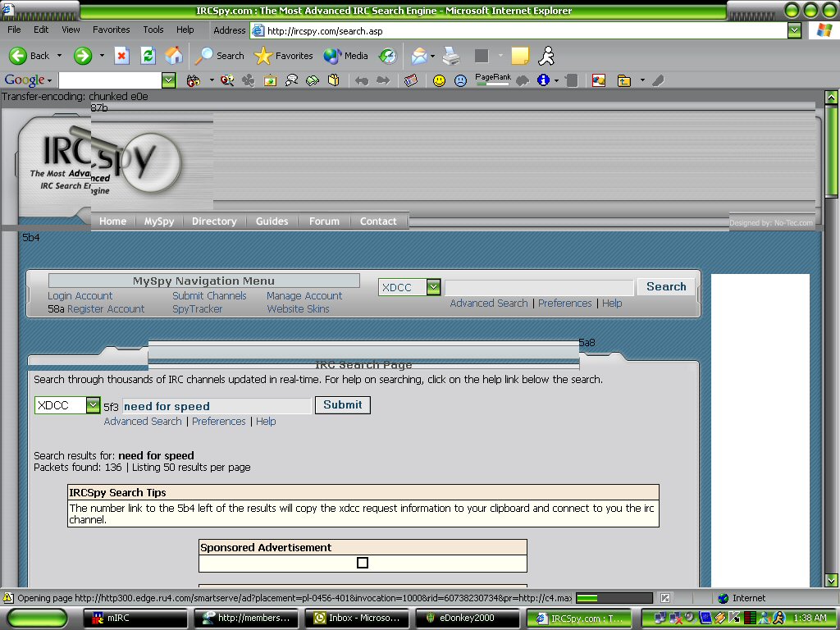Open the Google toolbar search history dropdown
Screen dimensions: 840x630
(x=168, y=80)
